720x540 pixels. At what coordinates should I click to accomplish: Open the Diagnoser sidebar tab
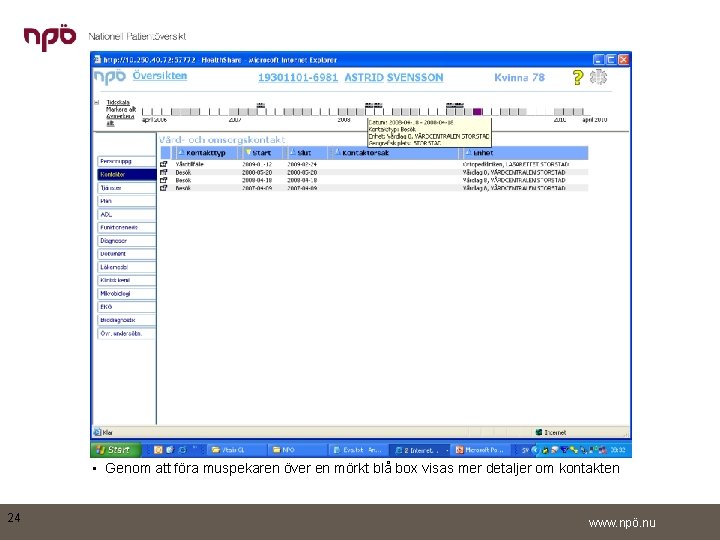tap(127, 241)
